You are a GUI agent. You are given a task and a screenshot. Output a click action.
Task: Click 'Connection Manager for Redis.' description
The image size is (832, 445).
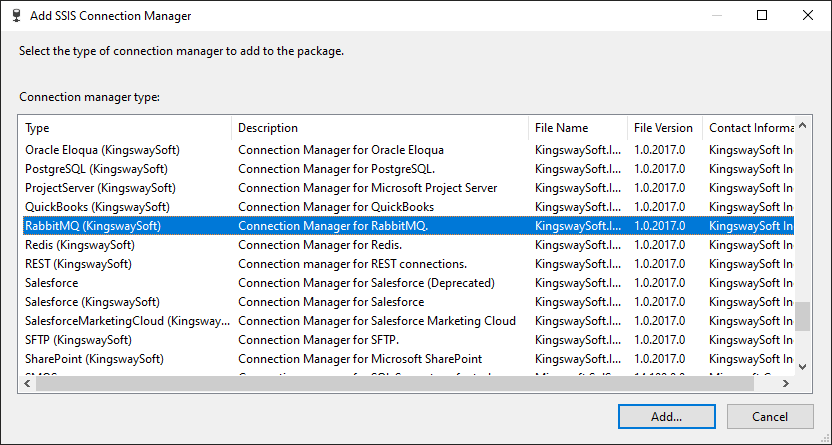tap(320, 245)
